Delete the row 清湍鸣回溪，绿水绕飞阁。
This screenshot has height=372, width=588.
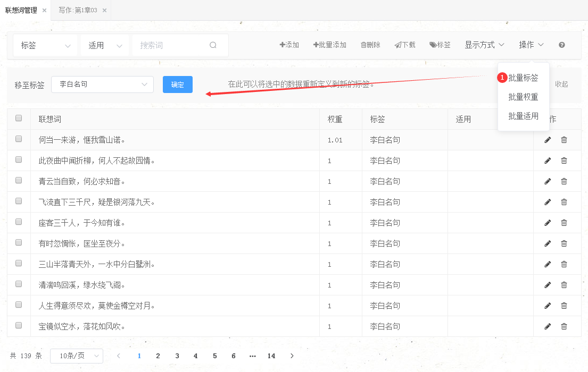click(x=564, y=285)
